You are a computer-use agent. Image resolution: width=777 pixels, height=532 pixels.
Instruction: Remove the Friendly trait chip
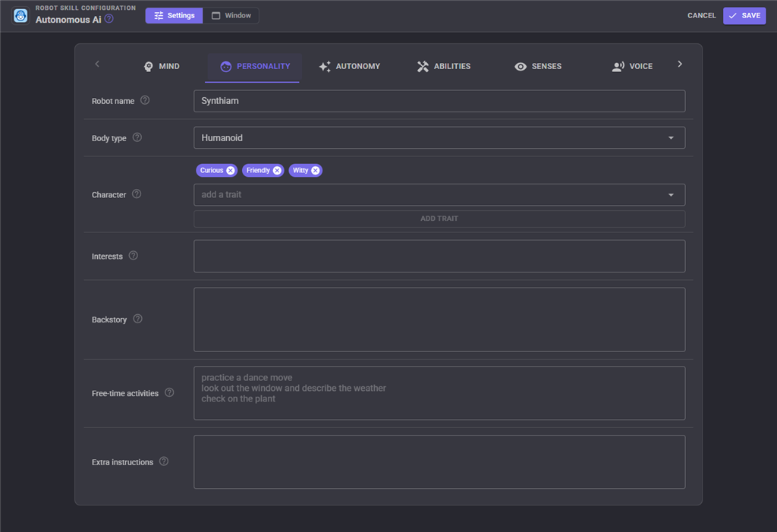pos(277,171)
